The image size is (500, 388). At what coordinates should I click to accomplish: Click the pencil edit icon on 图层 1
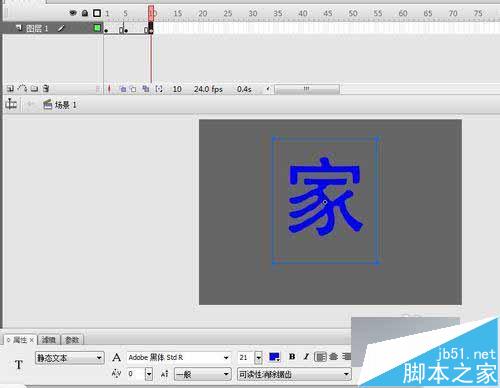pyautogui.click(x=61, y=28)
